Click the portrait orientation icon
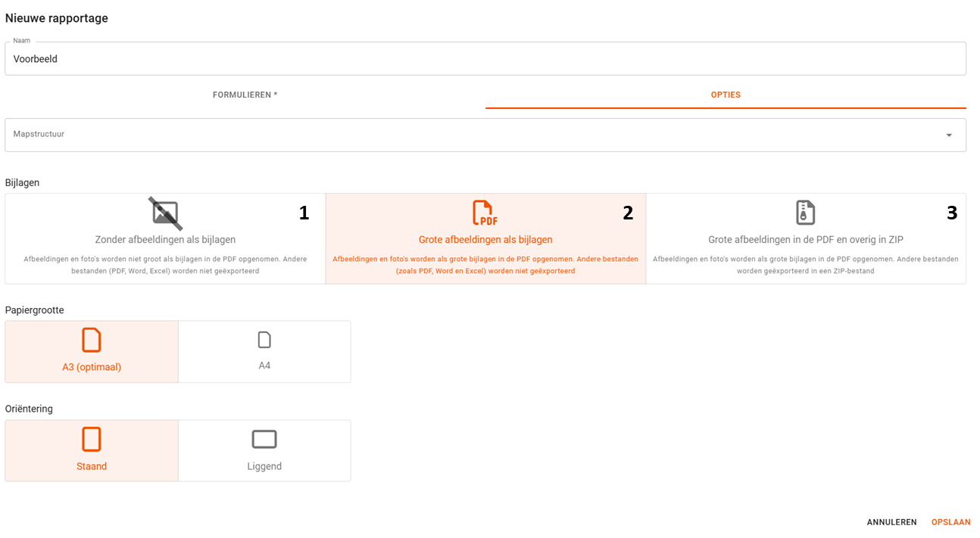This screenshot has width=980, height=538. coord(92,440)
